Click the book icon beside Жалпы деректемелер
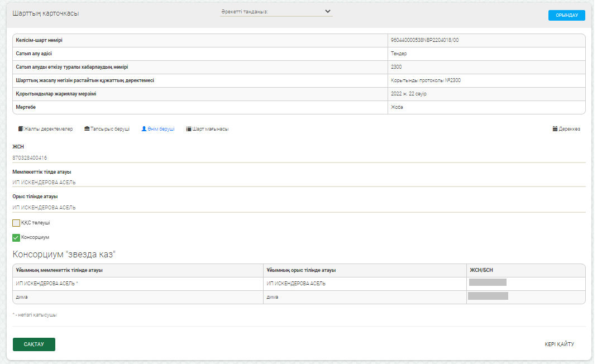Viewport: 597px width, 364px height. coord(21,129)
